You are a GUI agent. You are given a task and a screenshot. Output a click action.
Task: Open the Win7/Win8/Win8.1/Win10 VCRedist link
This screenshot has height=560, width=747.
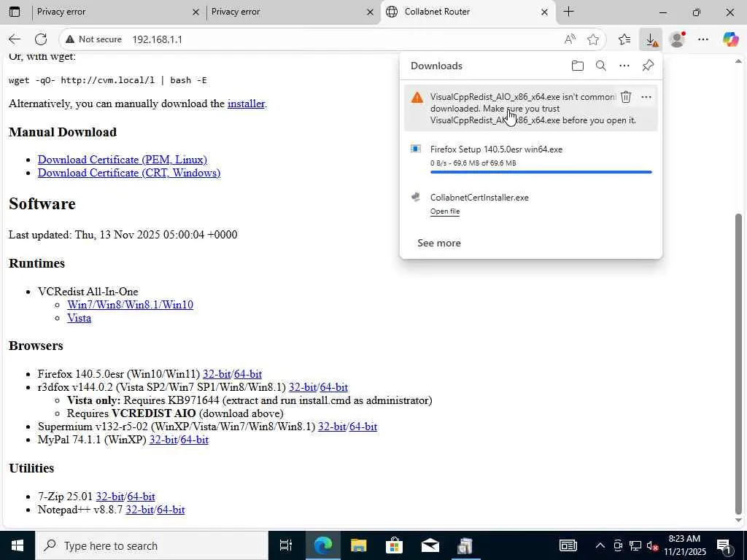[130, 305]
